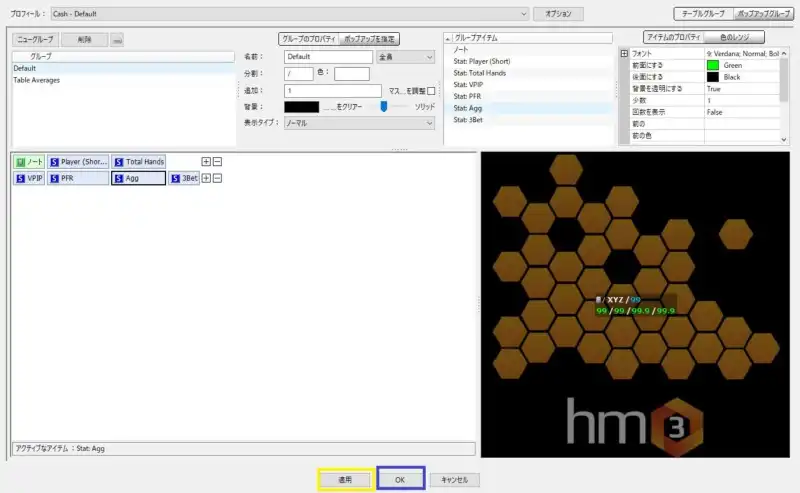The image size is (800, 493).
Task: Select the Total Hands stat block
Action: [139, 161]
